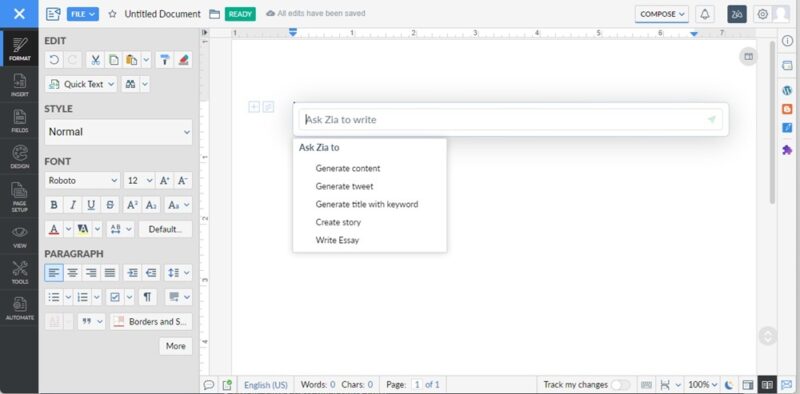This screenshot has height=394, width=800.
Task: Click the Ask Zia to write field
Action: click(511, 119)
